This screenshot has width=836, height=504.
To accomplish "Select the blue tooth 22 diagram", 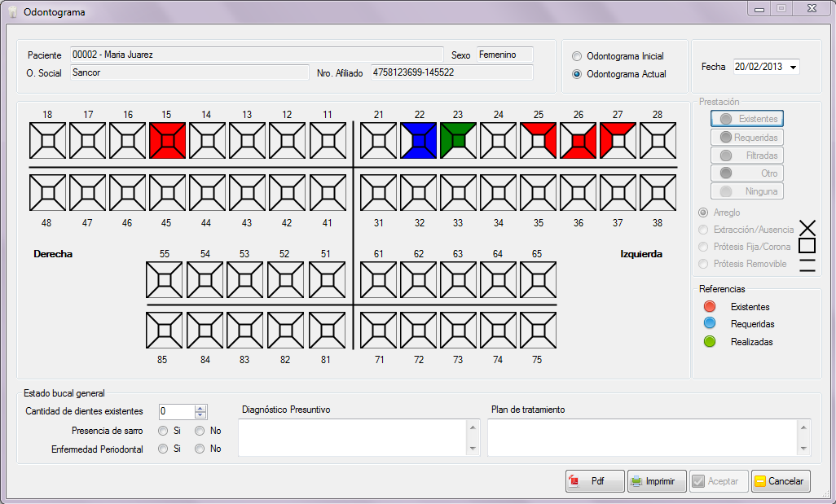I will (x=419, y=141).
